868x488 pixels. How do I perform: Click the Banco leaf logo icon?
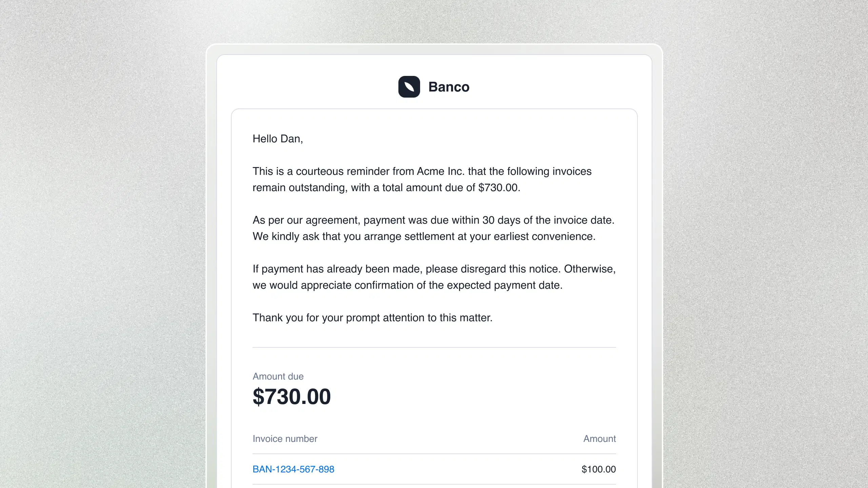(x=409, y=87)
